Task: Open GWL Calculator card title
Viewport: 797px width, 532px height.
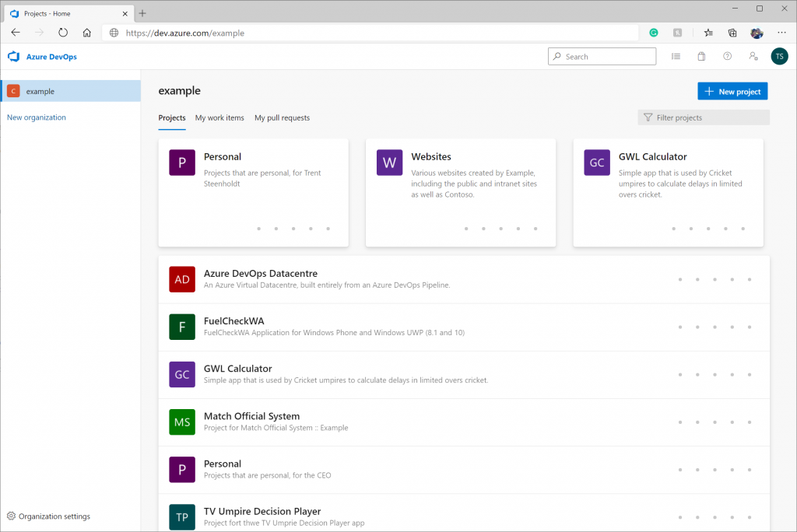Action: [x=653, y=156]
